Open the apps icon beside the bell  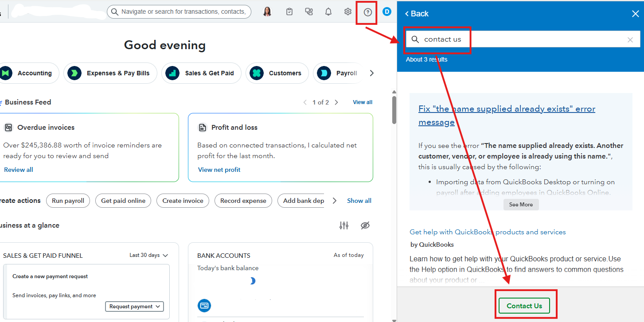tap(309, 12)
